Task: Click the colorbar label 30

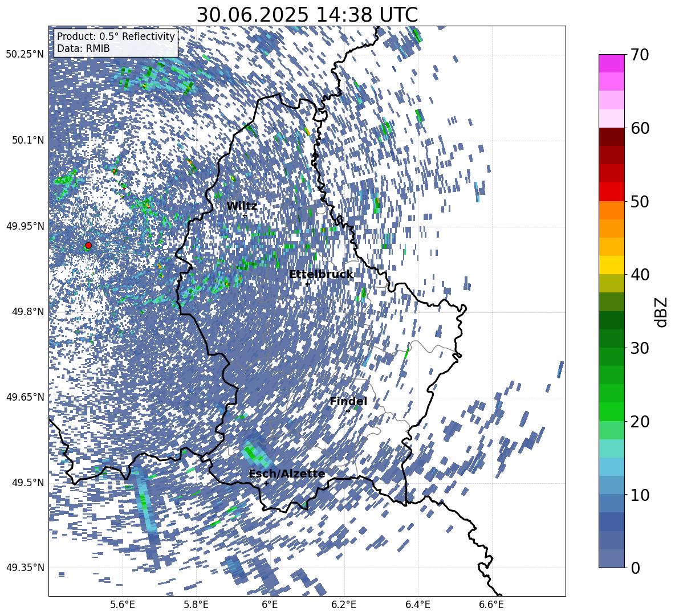Action: pyautogui.click(x=640, y=348)
